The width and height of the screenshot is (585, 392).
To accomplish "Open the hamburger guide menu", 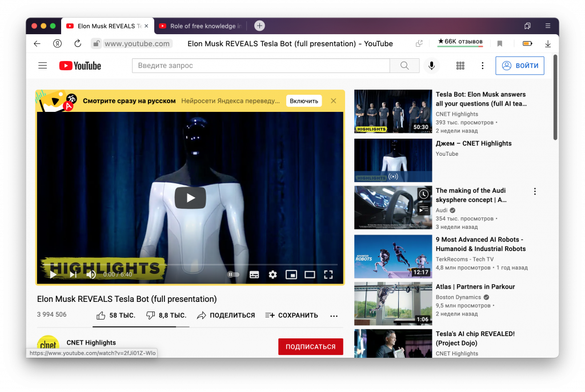I will [x=42, y=66].
